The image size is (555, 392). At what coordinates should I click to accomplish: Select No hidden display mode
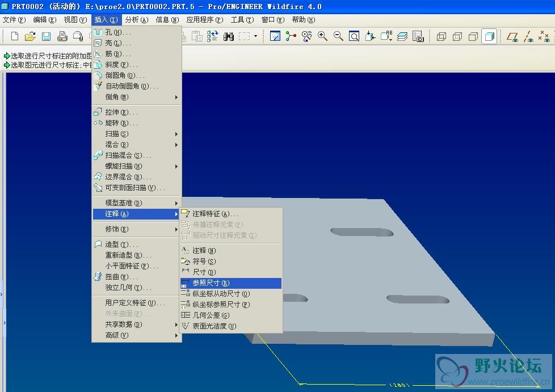[x=473, y=36]
